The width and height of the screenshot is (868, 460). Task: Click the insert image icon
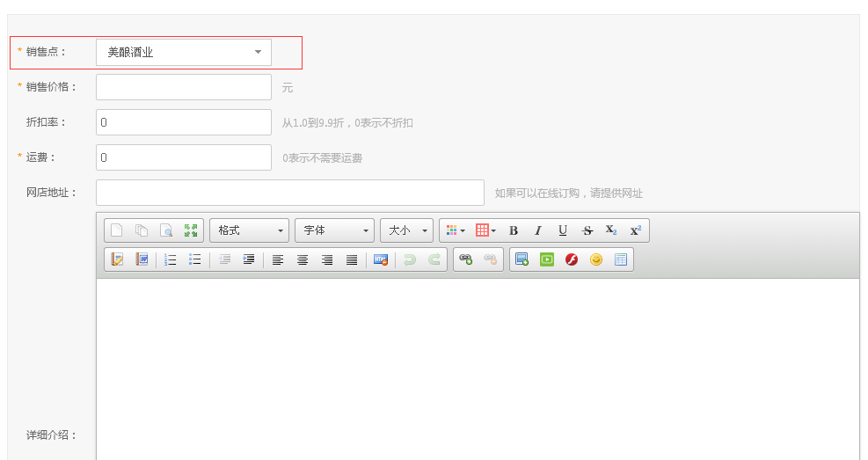click(522, 259)
